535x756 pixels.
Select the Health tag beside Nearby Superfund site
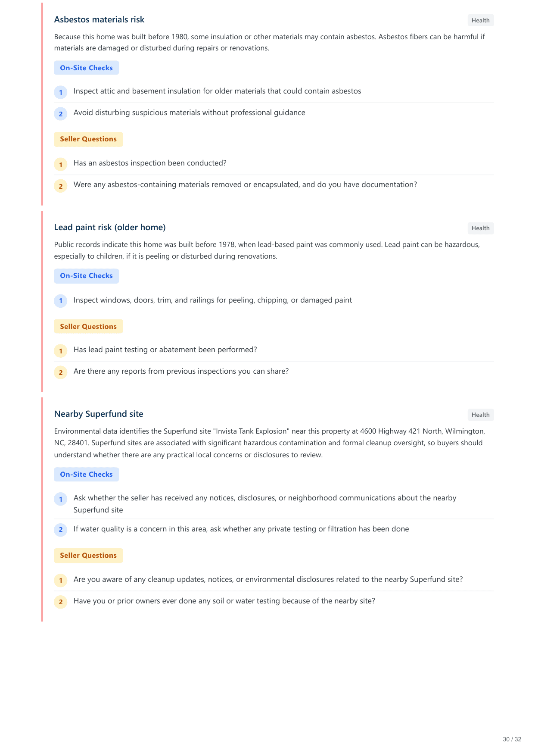[x=480, y=415]
